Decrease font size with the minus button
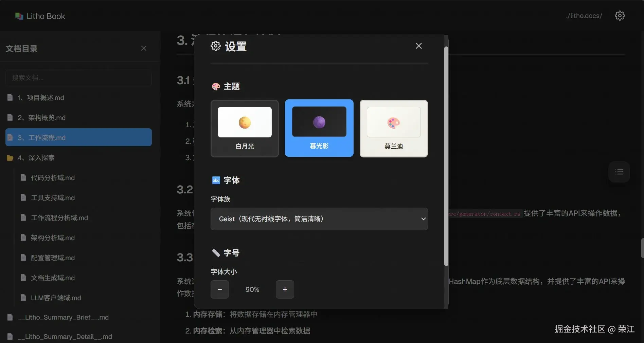644x343 pixels. [x=219, y=289]
